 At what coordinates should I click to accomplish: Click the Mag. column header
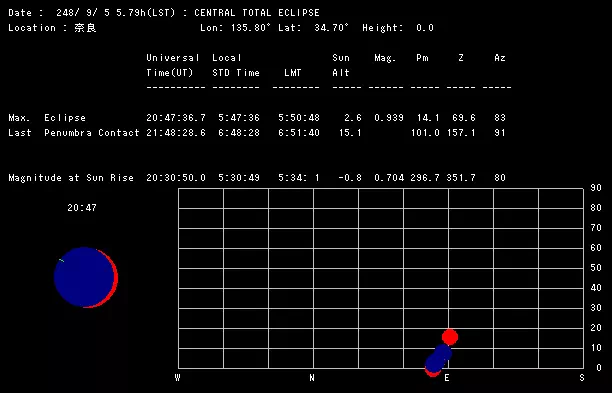click(385, 58)
